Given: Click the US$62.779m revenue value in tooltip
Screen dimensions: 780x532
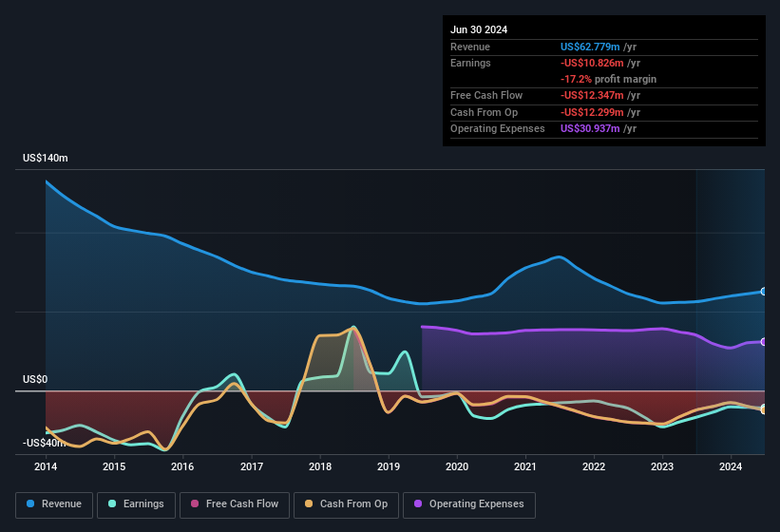Looking at the screenshot, I should pyautogui.click(x=591, y=47).
